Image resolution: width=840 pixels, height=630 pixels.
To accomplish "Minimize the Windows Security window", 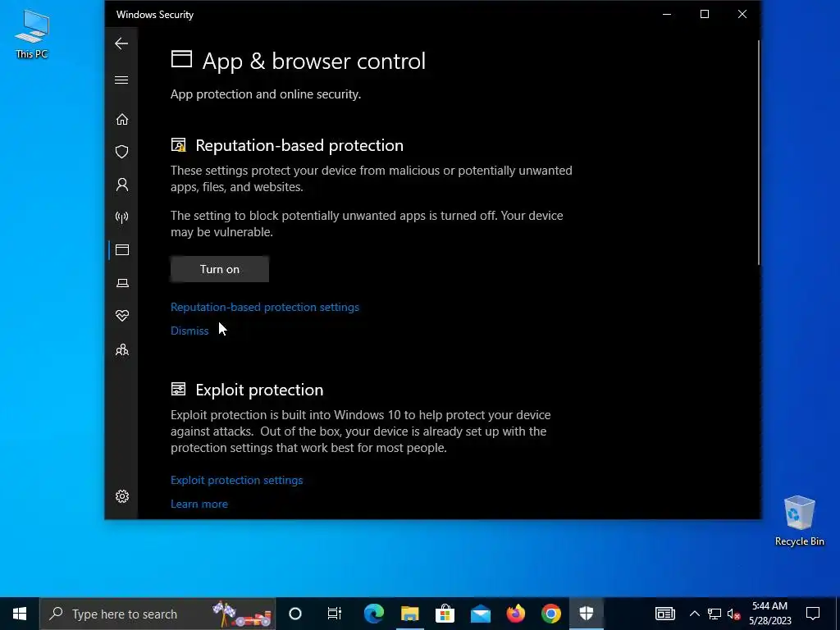I will tap(667, 15).
